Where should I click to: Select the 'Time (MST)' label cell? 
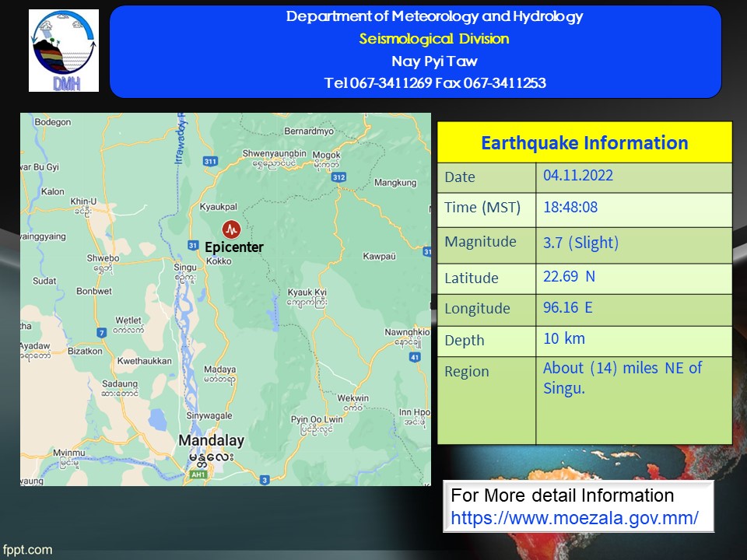click(x=486, y=210)
